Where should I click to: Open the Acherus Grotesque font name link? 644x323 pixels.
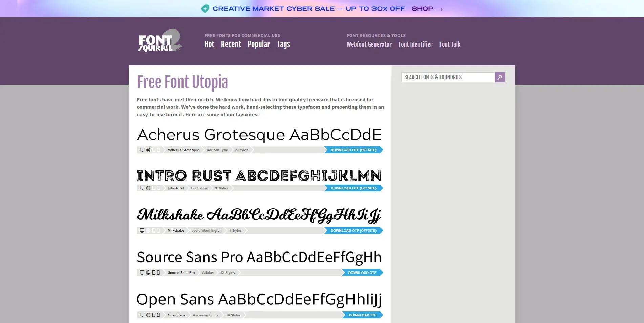[183, 150]
